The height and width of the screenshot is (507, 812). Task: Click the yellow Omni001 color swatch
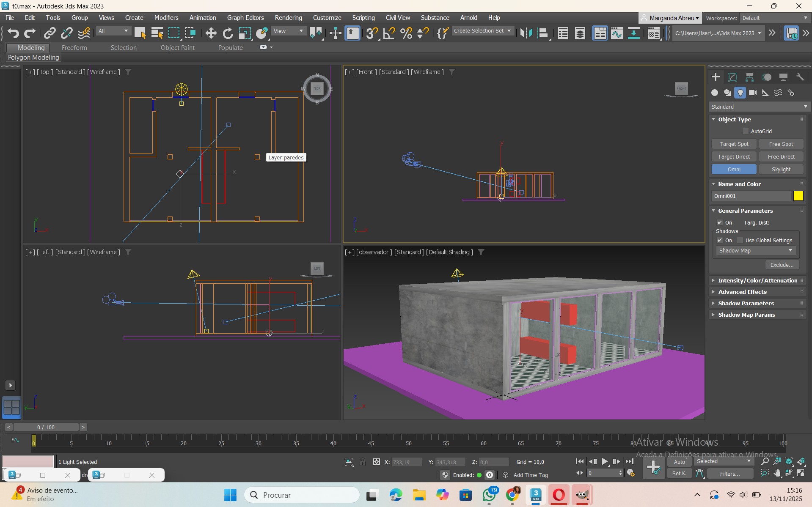pos(798,196)
